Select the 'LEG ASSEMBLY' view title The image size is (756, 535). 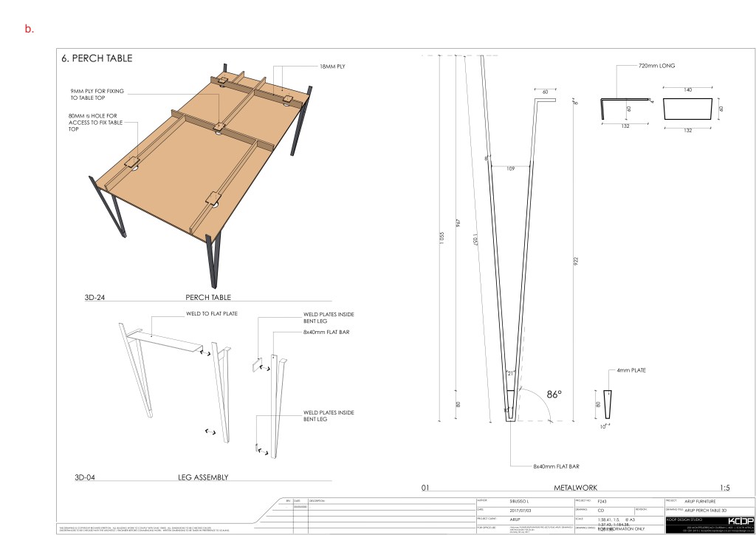pyautogui.click(x=203, y=477)
